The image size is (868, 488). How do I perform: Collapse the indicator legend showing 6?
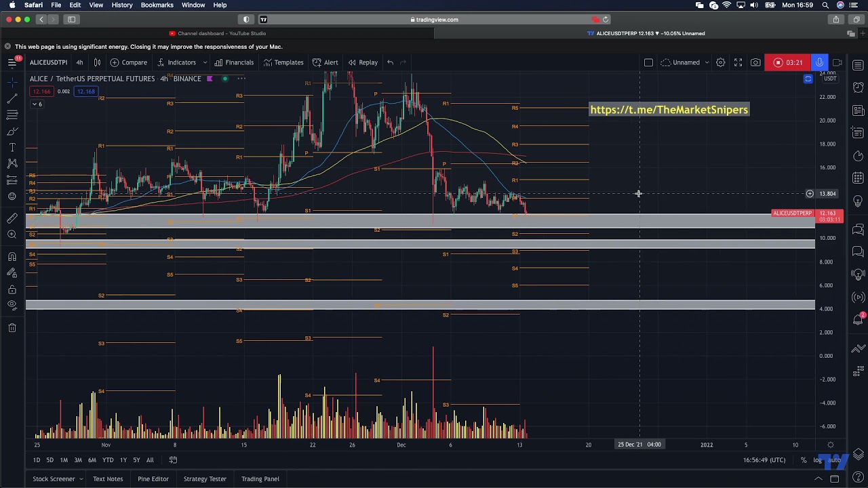point(37,104)
